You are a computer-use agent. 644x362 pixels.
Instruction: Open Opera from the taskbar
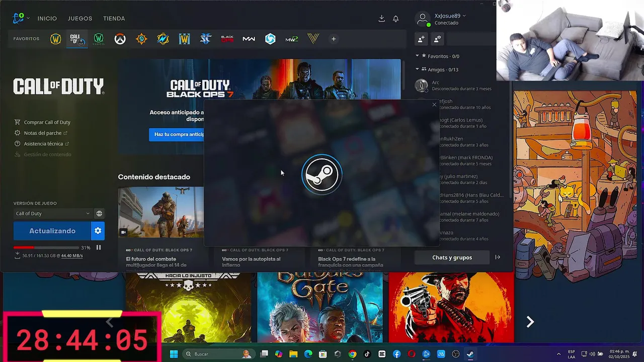[x=412, y=354]
